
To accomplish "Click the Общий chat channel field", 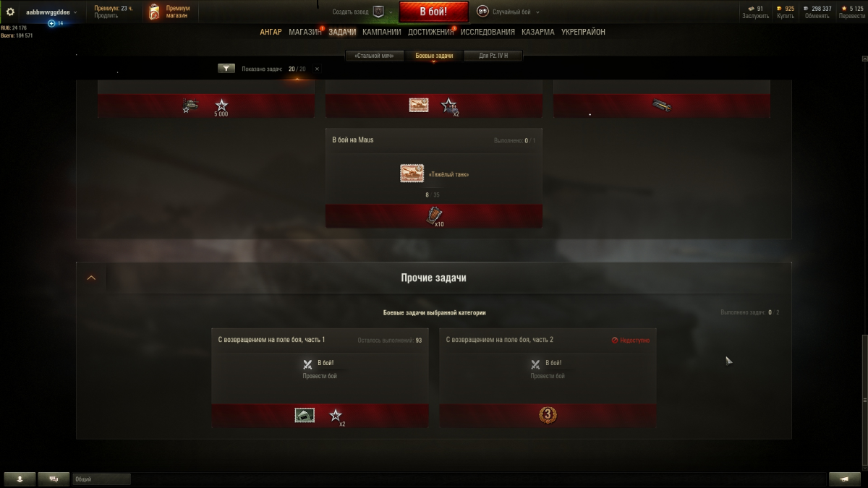I will [x=101, y=479].
